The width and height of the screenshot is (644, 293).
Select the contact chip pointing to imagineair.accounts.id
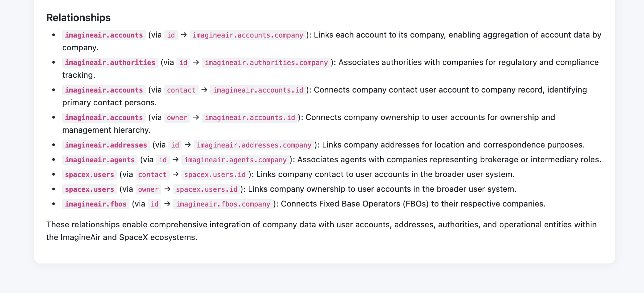[181, 90]
